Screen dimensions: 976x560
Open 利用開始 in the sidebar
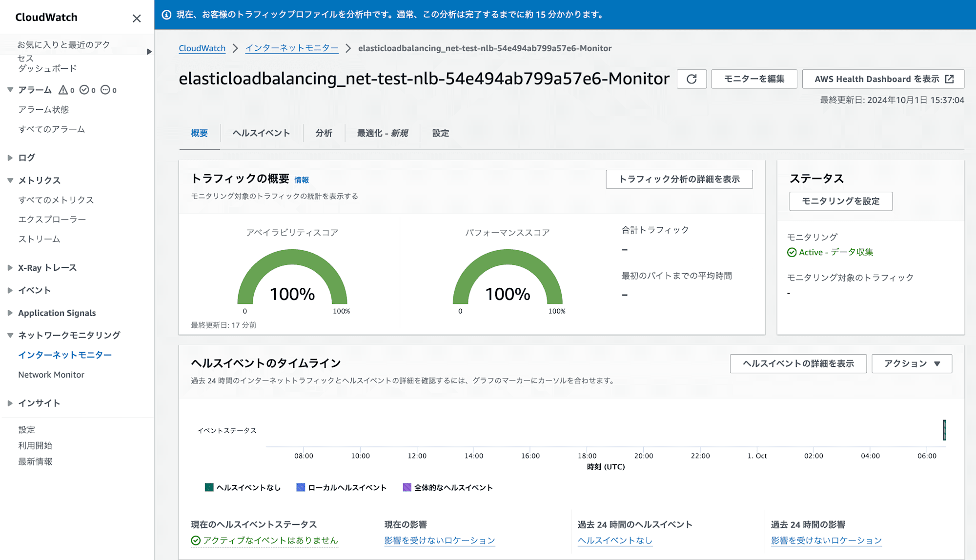point(35,445)
